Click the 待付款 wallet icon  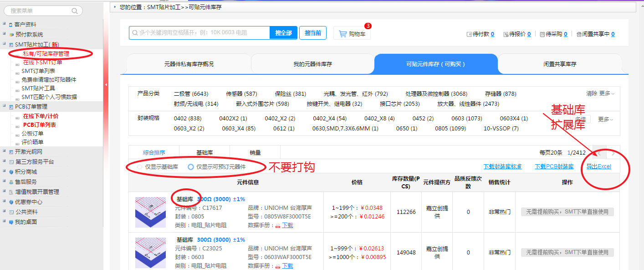click(x=469, y=34)
